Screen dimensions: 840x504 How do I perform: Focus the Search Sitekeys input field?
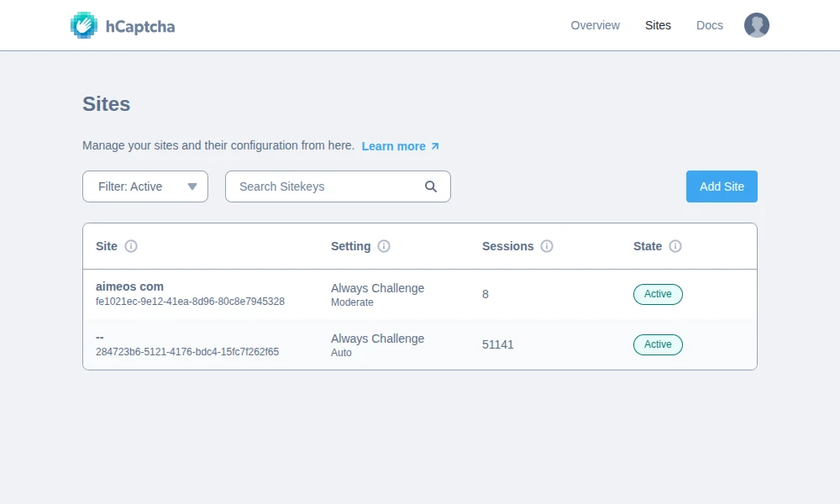pyautogui.click(x=328, y=186)
